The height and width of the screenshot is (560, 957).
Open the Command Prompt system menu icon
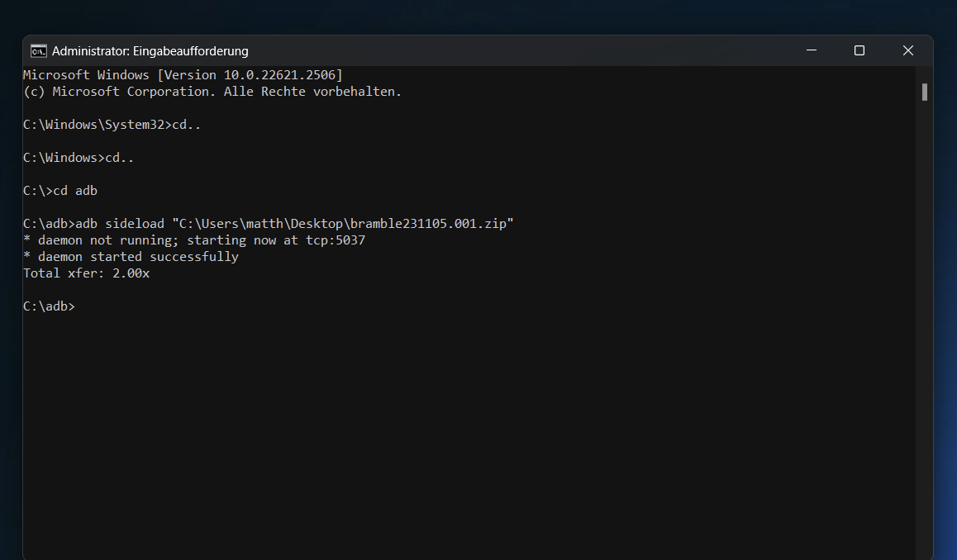(x=38, y=50)
